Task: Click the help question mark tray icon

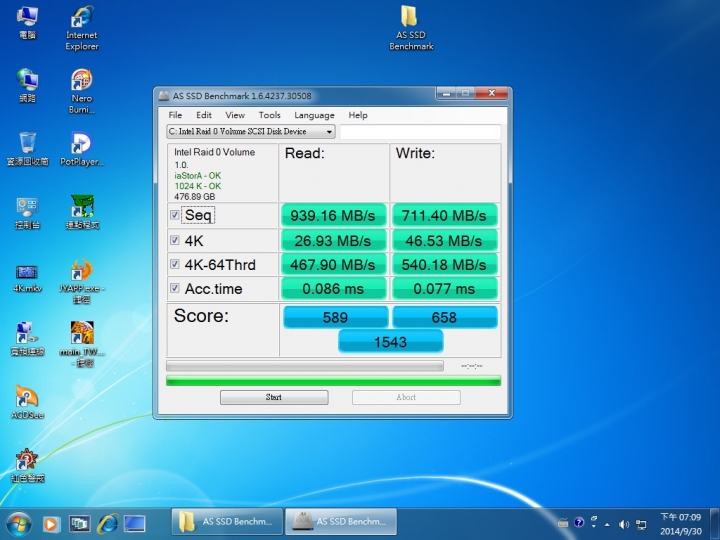Action: [x=579, y=523]
